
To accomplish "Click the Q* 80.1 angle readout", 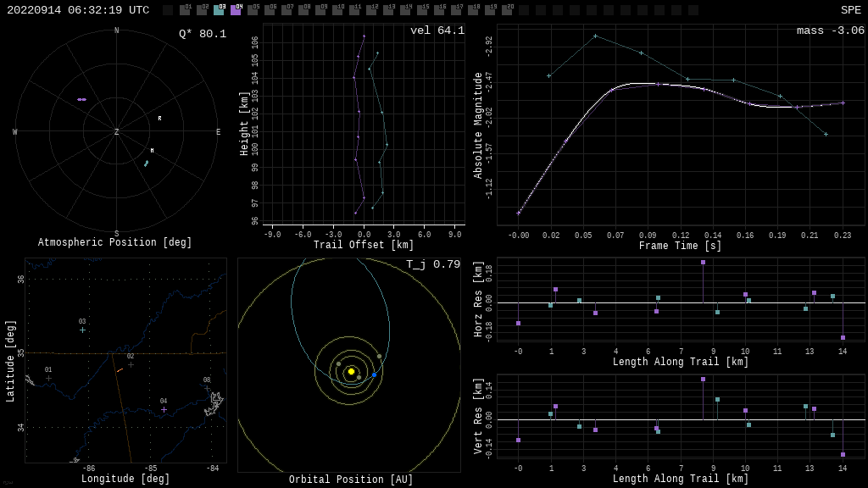I will [x=202, y=34].
